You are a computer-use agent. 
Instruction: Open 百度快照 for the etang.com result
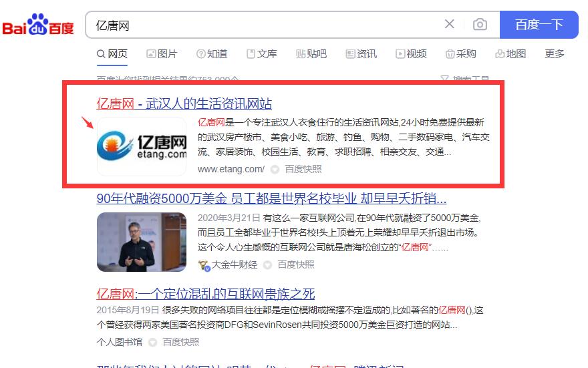click(303, 170)
